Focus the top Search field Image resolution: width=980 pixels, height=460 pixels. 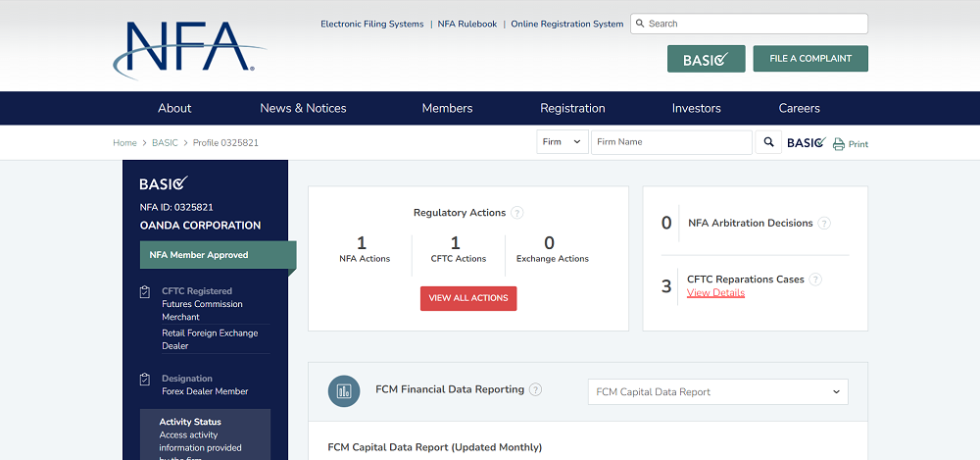pyautogui.click(x=750, y=24)
